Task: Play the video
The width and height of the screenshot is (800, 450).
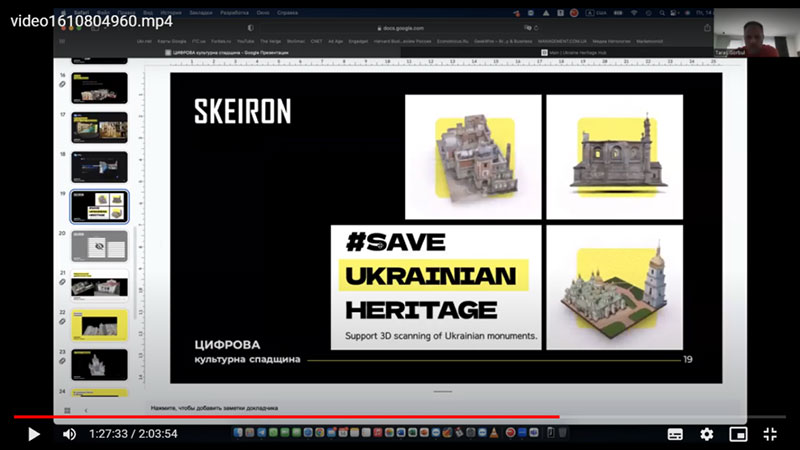Action: (34, 434)
